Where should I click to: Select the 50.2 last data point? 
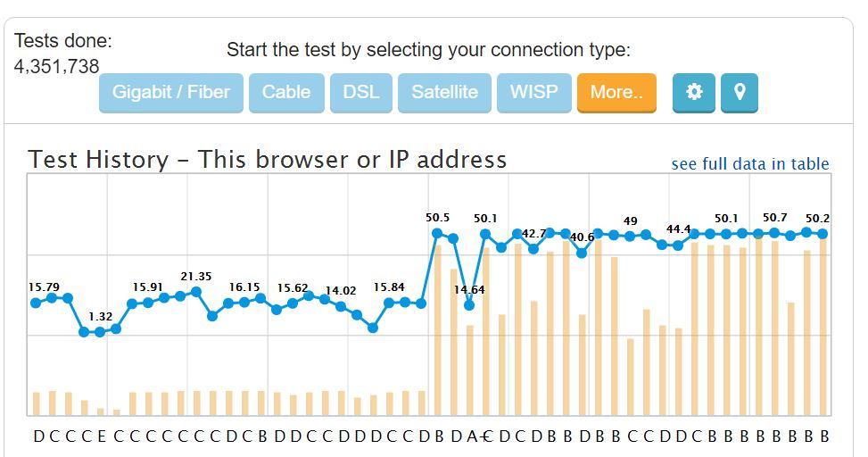coord(823,235)
